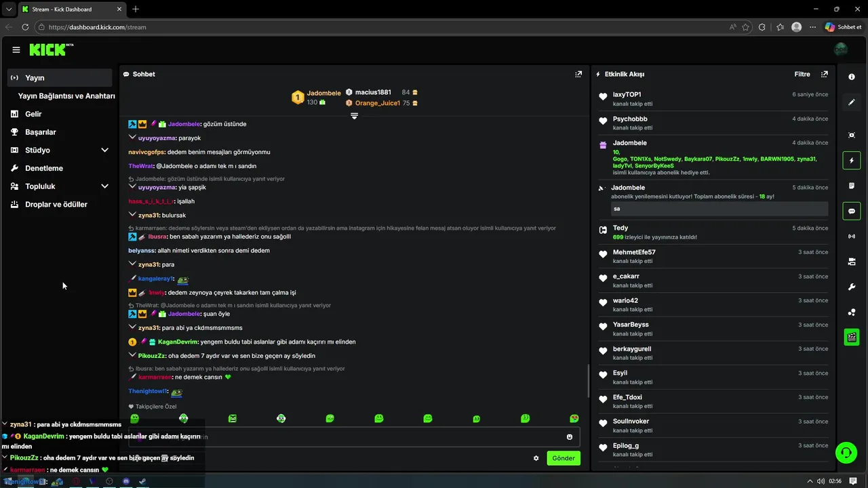
Task: Expand the Stüdyo menu chevron
Action: click(105, 150)
